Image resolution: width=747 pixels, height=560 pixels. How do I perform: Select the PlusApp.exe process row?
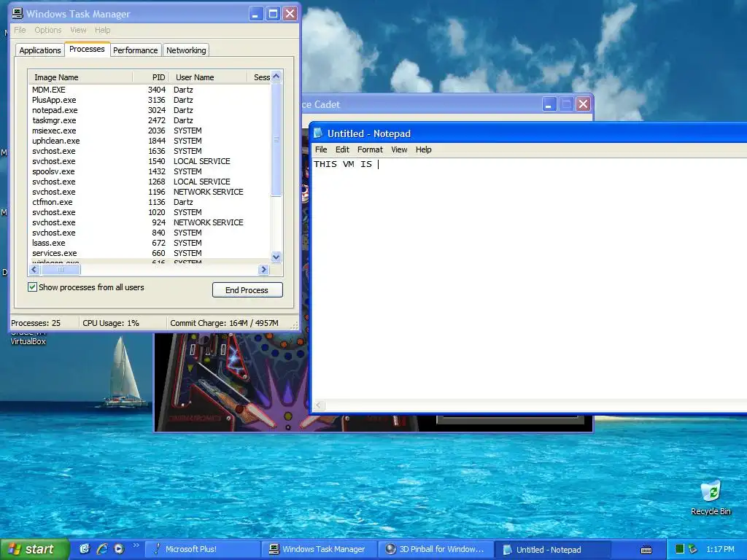click(x=149, y=100)
